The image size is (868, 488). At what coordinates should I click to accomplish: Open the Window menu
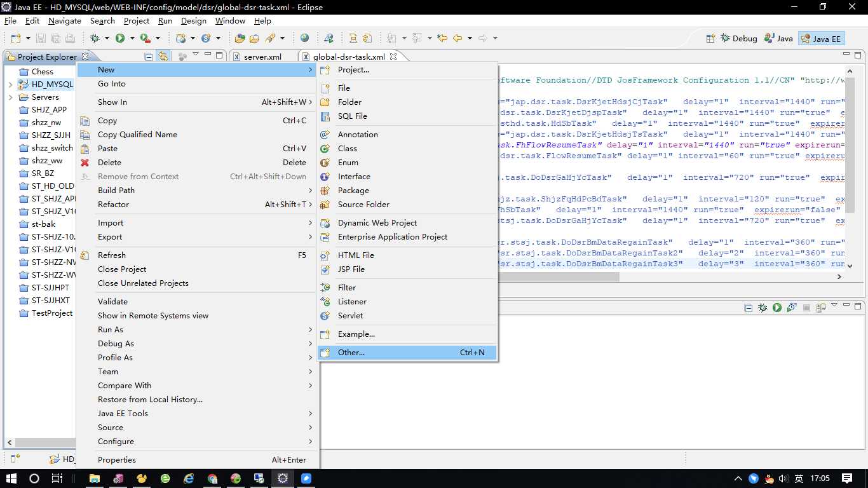230,20
